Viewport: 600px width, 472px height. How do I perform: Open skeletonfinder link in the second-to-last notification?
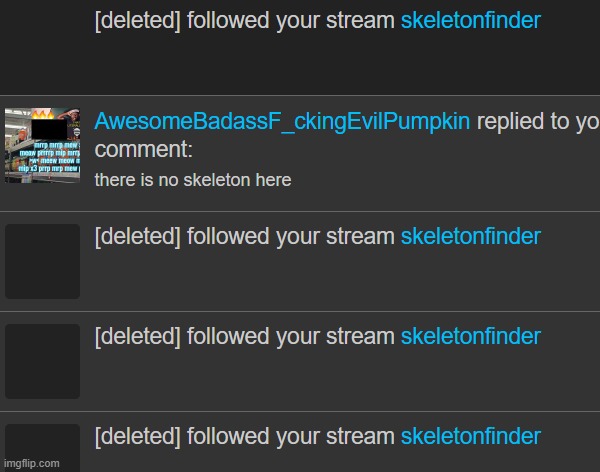pyautogui.click(x=470, y=337)
